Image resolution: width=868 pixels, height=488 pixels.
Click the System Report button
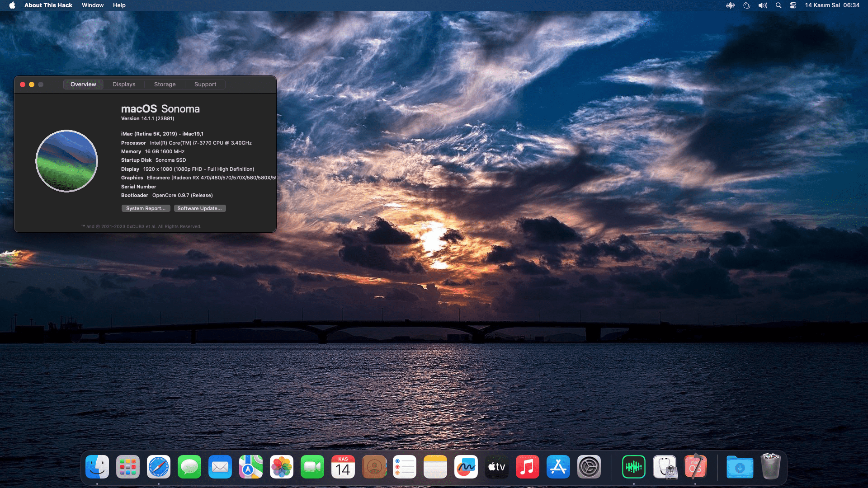(x=146, y=208)
